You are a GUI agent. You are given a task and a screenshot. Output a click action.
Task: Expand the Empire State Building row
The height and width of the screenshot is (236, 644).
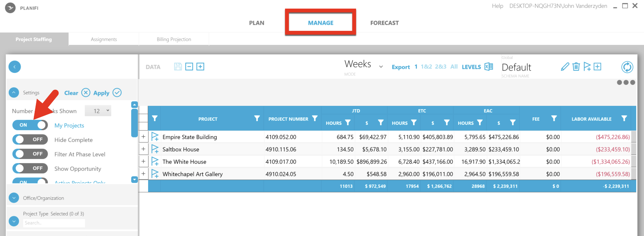(143, 137)
